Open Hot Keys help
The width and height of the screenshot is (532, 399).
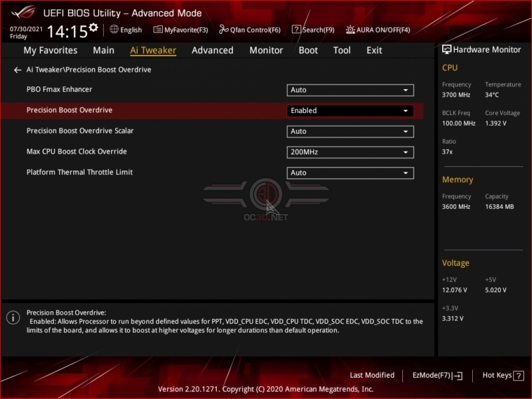pos(503,376)
